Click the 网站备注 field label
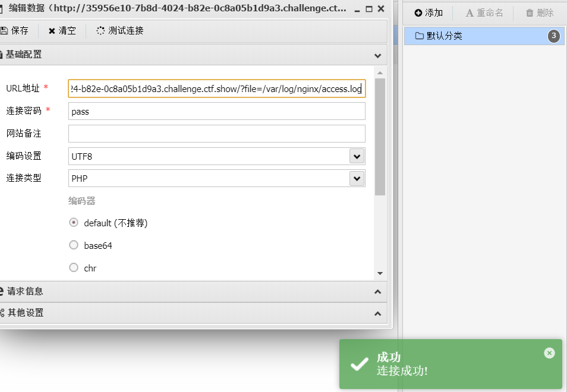Image resolution: width=567 pixels, height=392 pixels. point(24,133)
